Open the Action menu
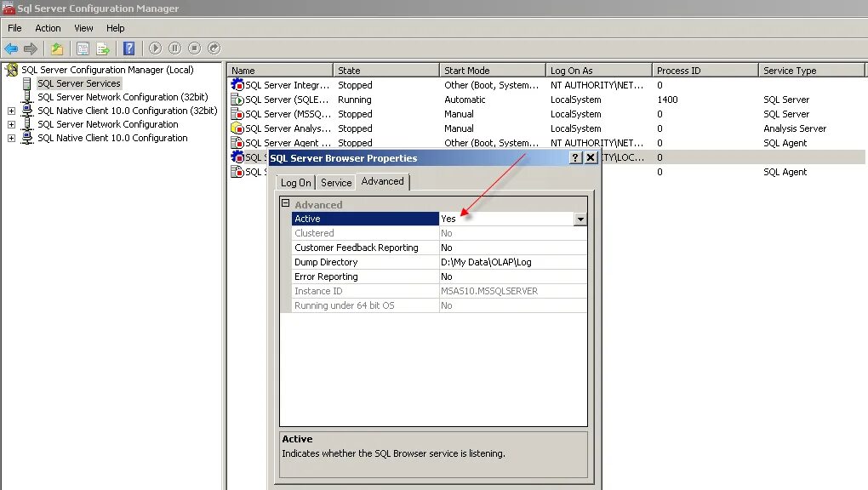This screenshot has height=490, width=868. (x=49, y=28)
